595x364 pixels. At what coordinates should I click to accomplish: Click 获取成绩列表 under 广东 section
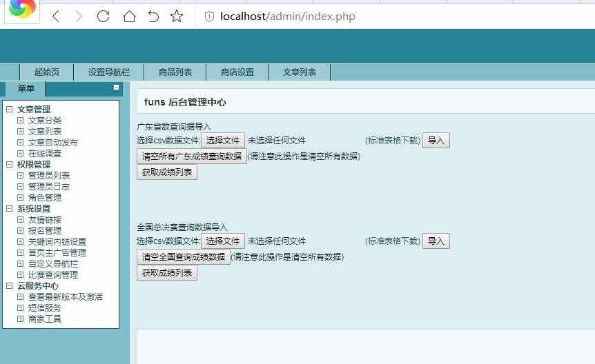[x=167, y=172]
